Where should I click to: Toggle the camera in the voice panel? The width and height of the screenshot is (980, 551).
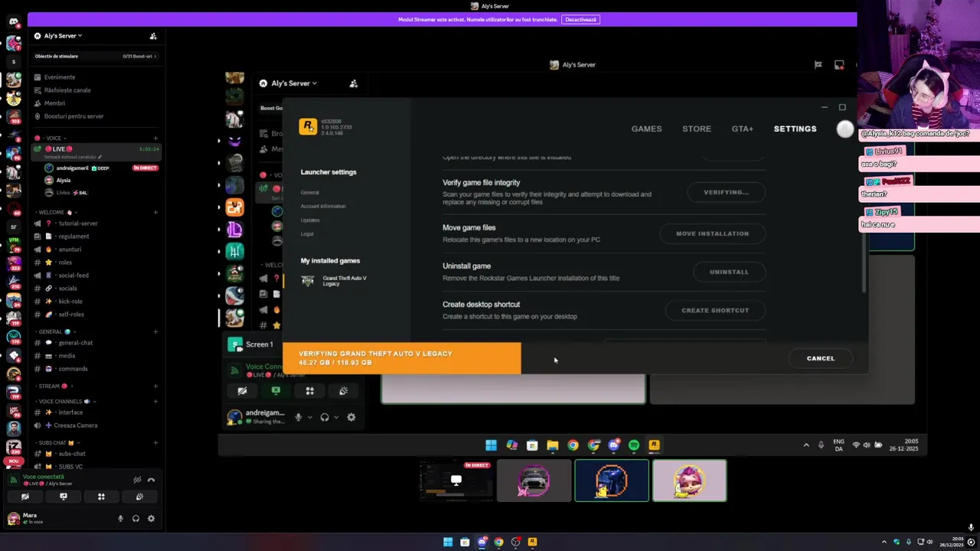pos(24,497)
